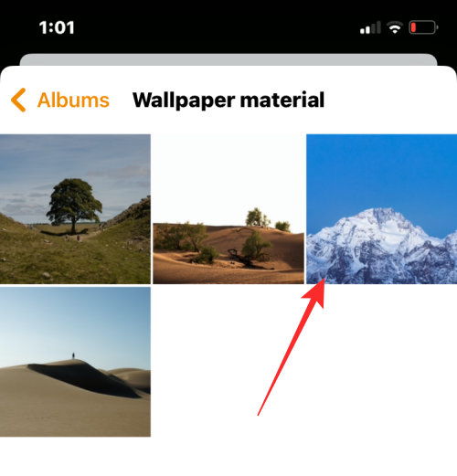Tap the Wi-Fi status icon
This screenshot has height=476, width=457.
[x=395, y=27]
